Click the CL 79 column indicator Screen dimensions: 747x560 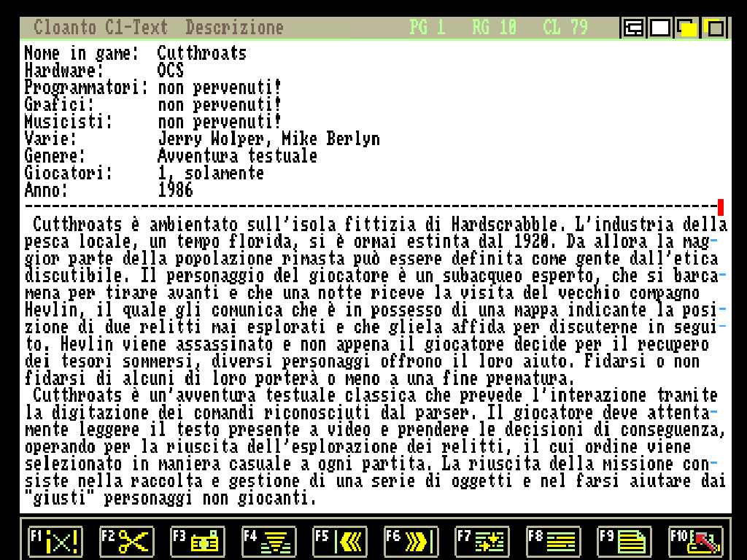565,28
